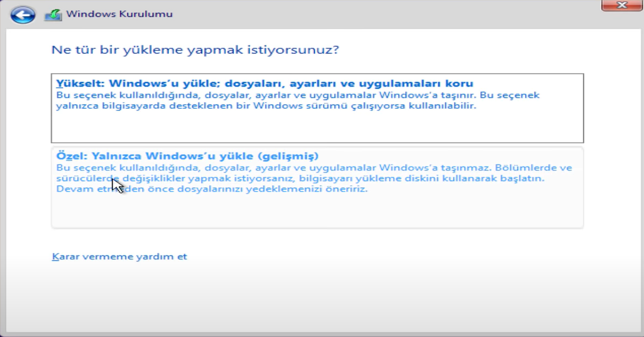Open the Karar vermeme yardım et link
Viewport: 644px width, 337px height.
[x=119, y=256]
